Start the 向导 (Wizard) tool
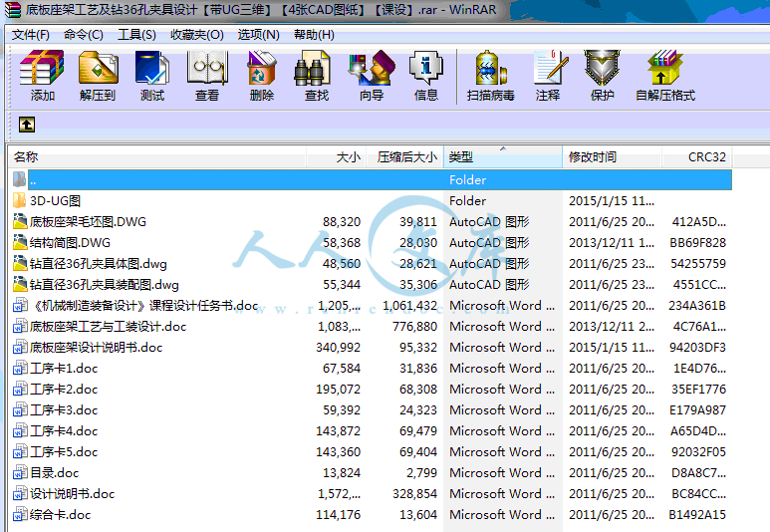770x532 pixels. point(372,76)
